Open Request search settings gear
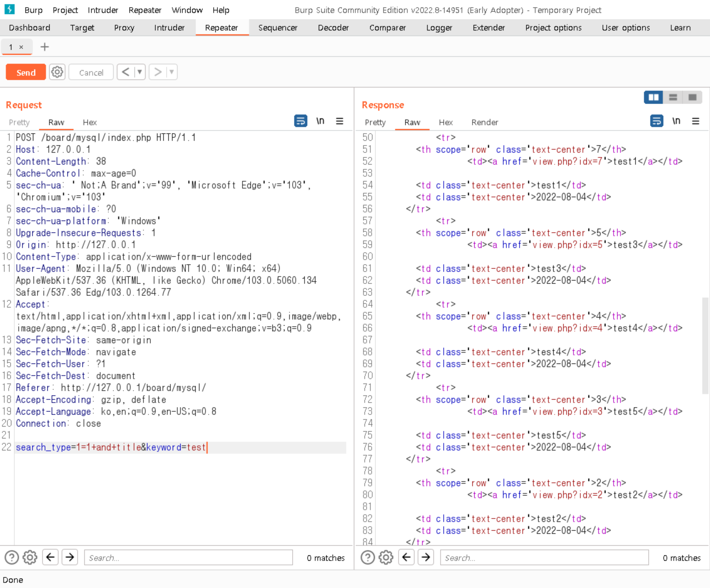The image size is (710, 588). [30, 557]
